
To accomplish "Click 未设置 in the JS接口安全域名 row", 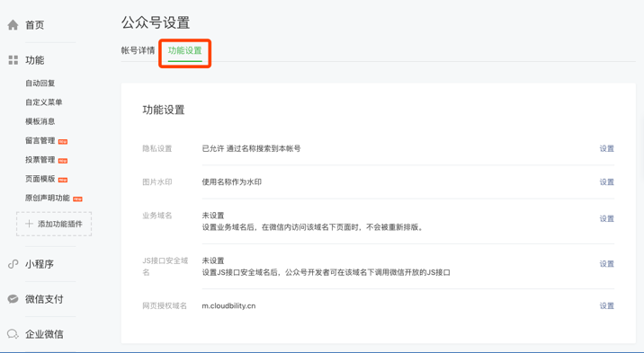I will click(x=213, y=260).
